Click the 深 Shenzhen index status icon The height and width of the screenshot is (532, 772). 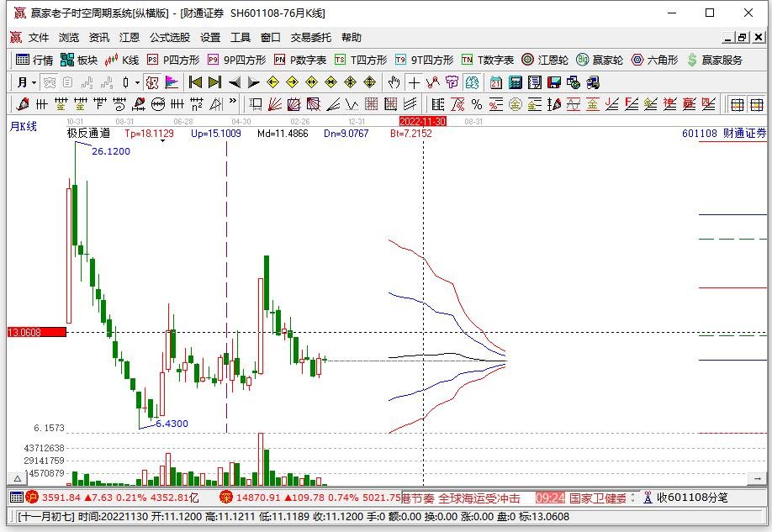(x=226, y=498)
